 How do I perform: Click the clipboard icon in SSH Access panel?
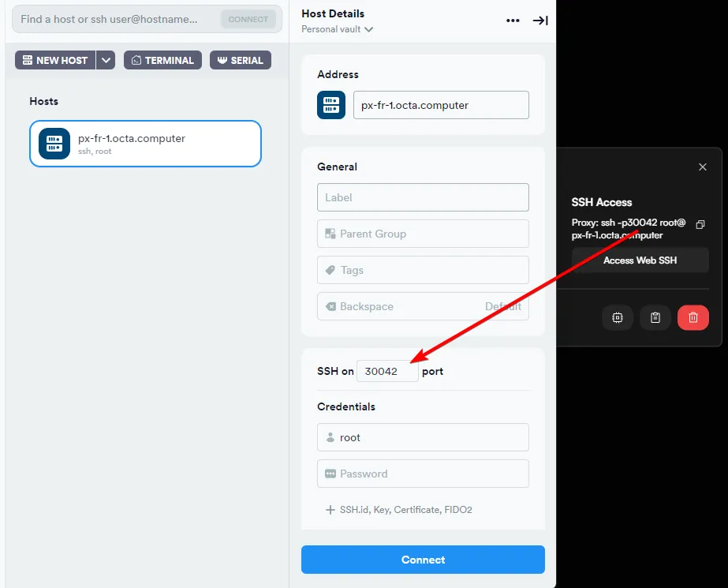coord(655,318)
